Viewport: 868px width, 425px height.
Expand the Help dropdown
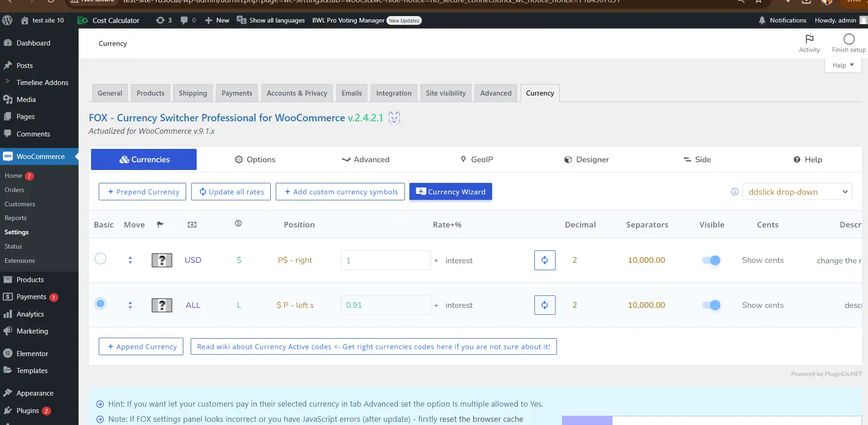click(843, 65)
